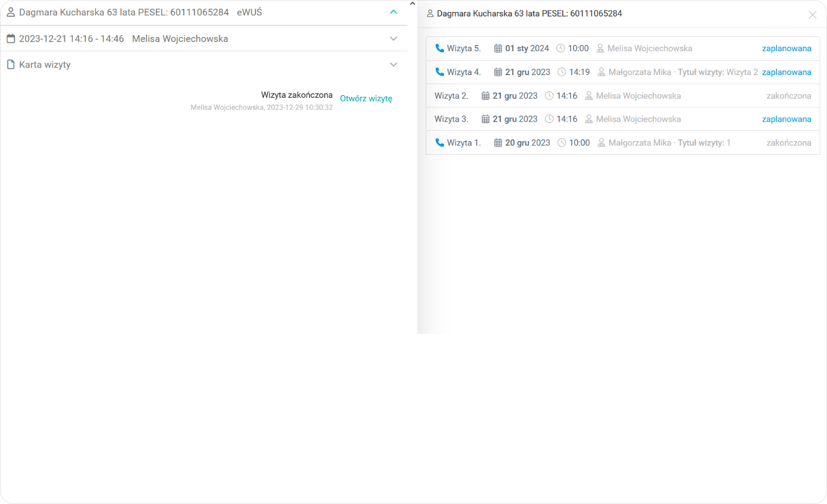This screenshot has height=504, width=827.
Task: Click Melisa Wojciechowska name in Wizyta 5
Action: coord(650,48)
